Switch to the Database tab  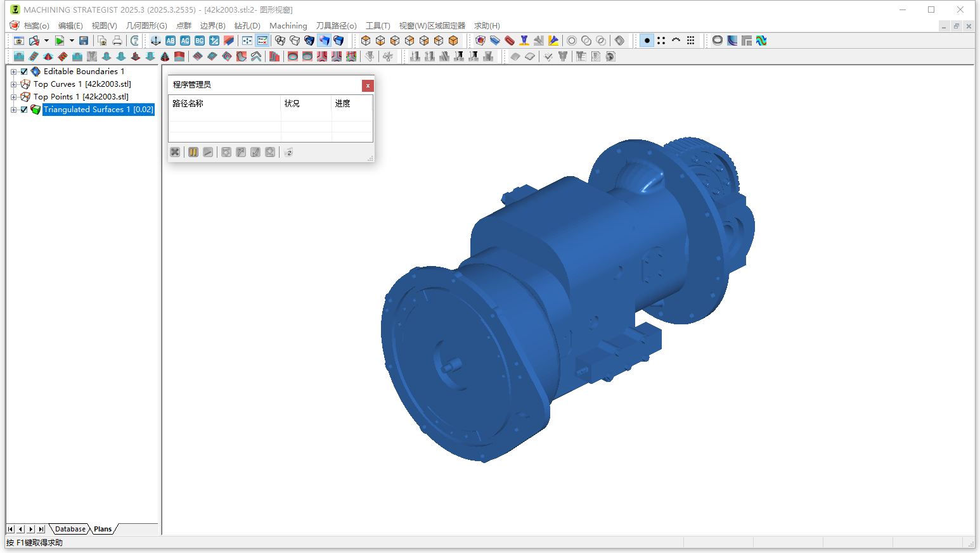pyautogui.click(x=69, y=529)
